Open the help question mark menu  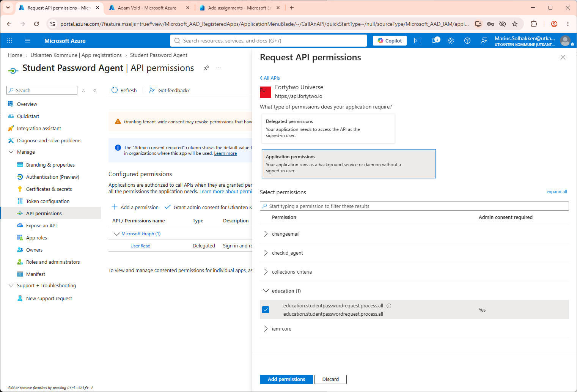(x=467, y=41)
